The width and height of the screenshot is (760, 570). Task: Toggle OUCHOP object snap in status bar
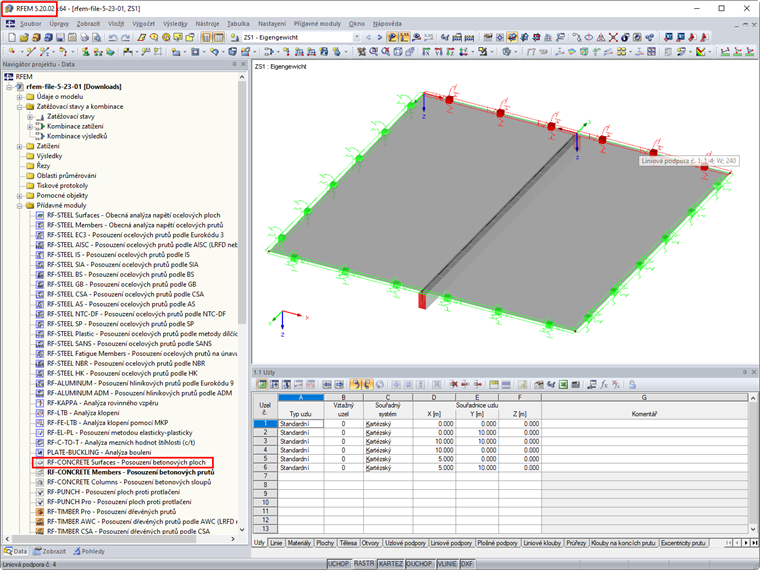pos(419,564)
